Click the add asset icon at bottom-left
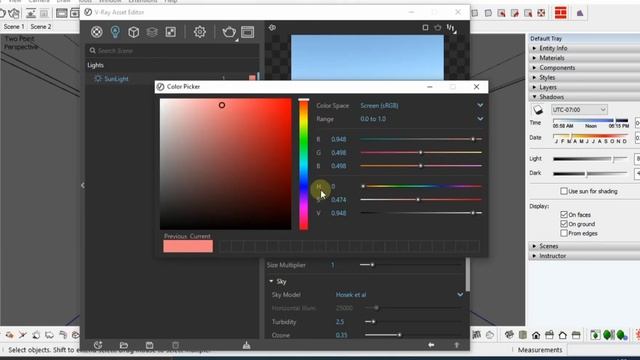640x360 pixels. (x=98, y=345)
